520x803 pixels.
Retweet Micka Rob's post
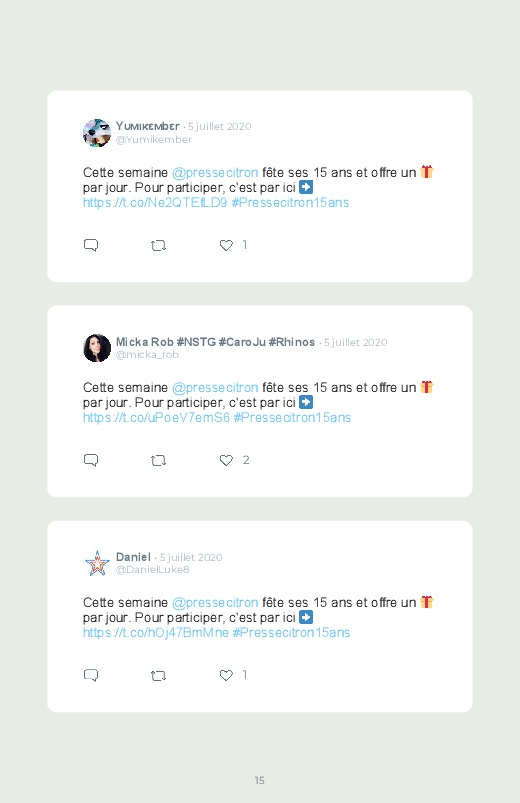pyautogui.click(x=158, y=460)
